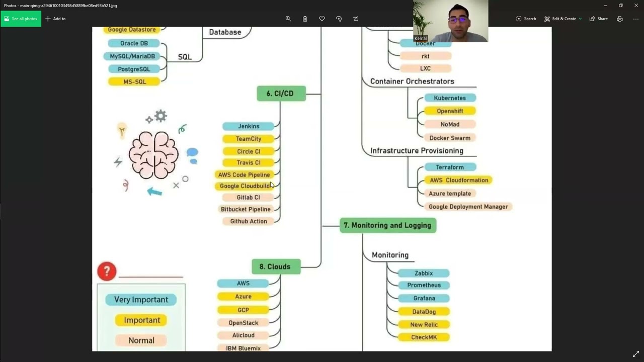The height and width of the screenshot is (362, 644).
Task: Click the Github Action label
Action: click(249, 221)
